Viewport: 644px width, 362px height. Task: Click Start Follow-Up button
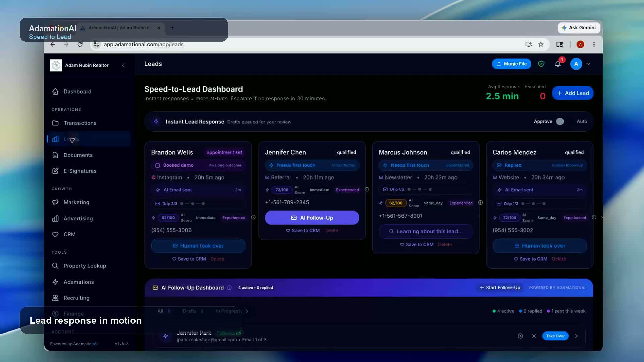point(499,288)
